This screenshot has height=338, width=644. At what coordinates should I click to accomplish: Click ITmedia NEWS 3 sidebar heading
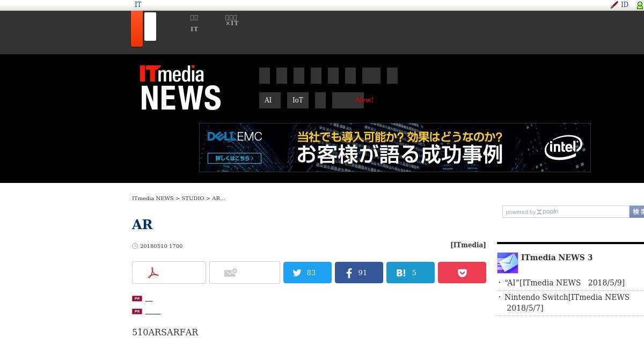[557, 258]
